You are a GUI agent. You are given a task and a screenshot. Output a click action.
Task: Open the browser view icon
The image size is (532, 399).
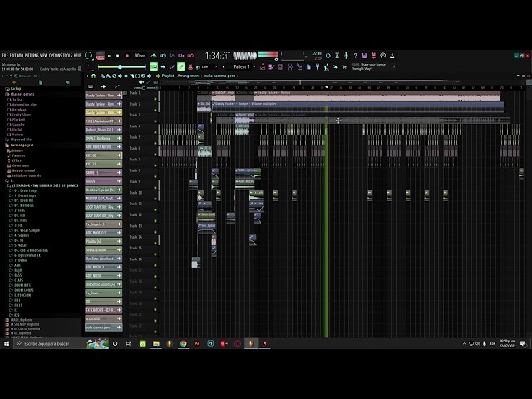[x=299, y=66]
